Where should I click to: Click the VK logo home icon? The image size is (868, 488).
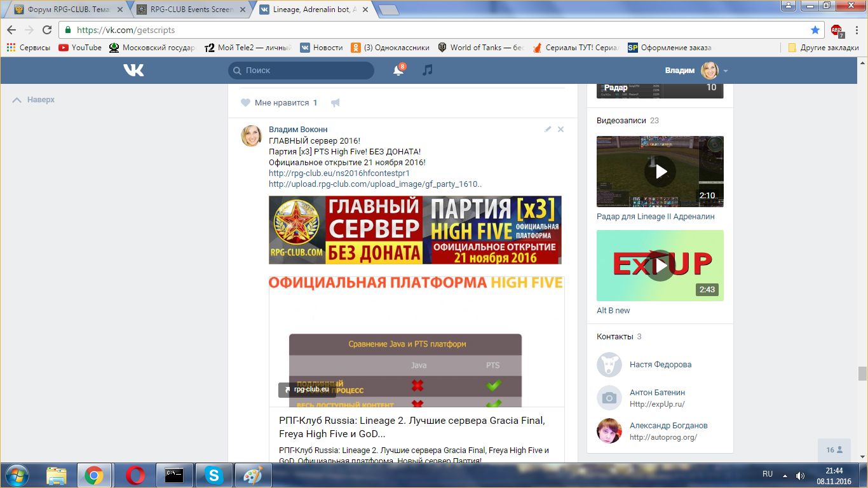133,71
